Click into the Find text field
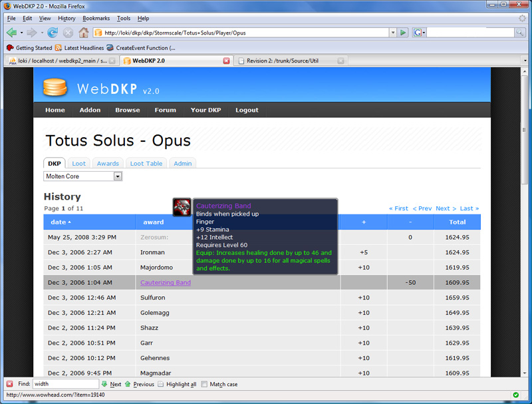The width and height of the screenshot is (532, 404). coord(65,384)
